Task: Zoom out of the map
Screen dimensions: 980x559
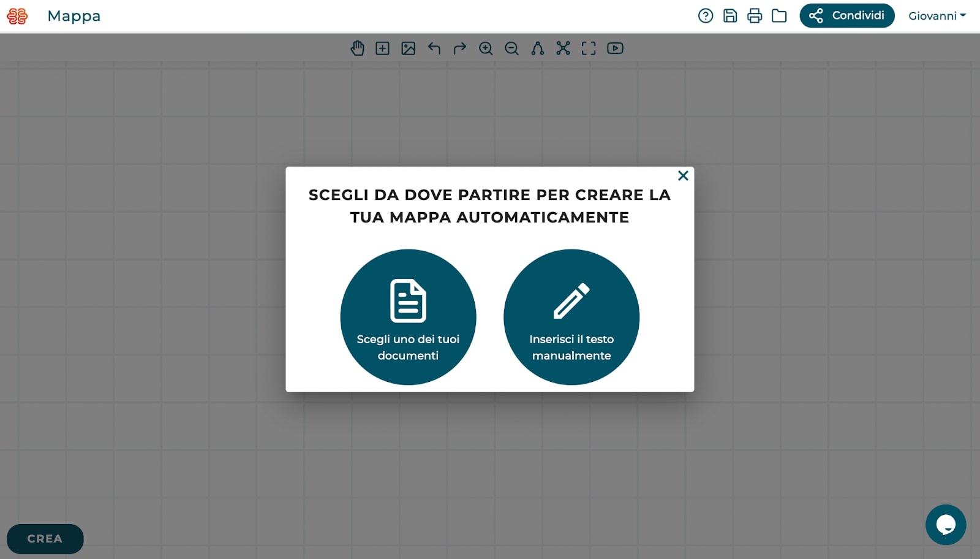Action: [x=511, y=48]
